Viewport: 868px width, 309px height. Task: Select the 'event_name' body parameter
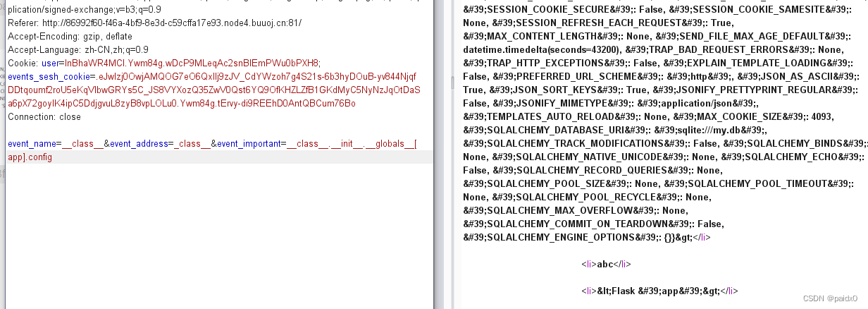(x=32, y=144)
